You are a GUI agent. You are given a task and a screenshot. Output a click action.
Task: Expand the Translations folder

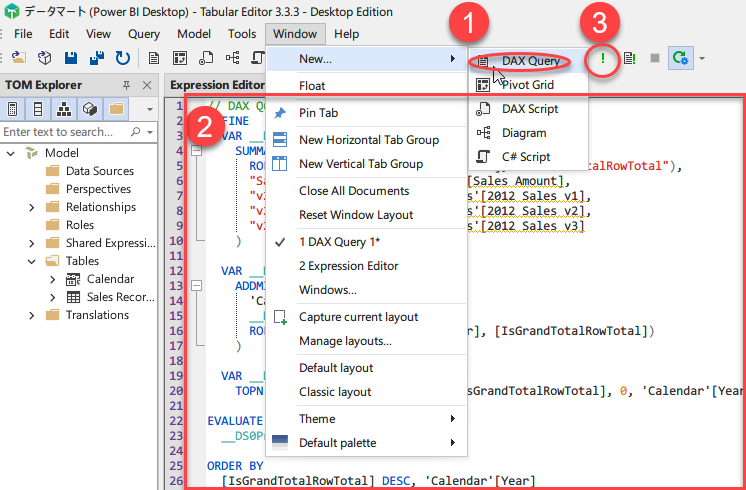32,315
